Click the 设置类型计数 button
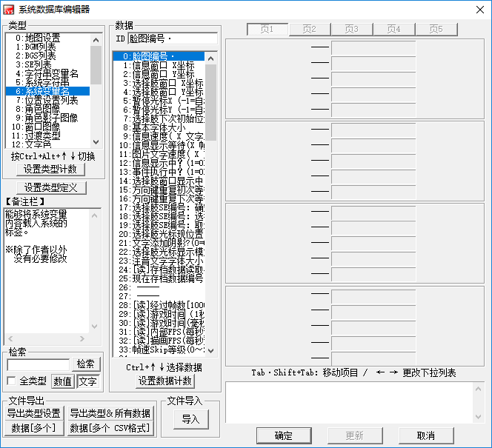 [x=50, y=170]
